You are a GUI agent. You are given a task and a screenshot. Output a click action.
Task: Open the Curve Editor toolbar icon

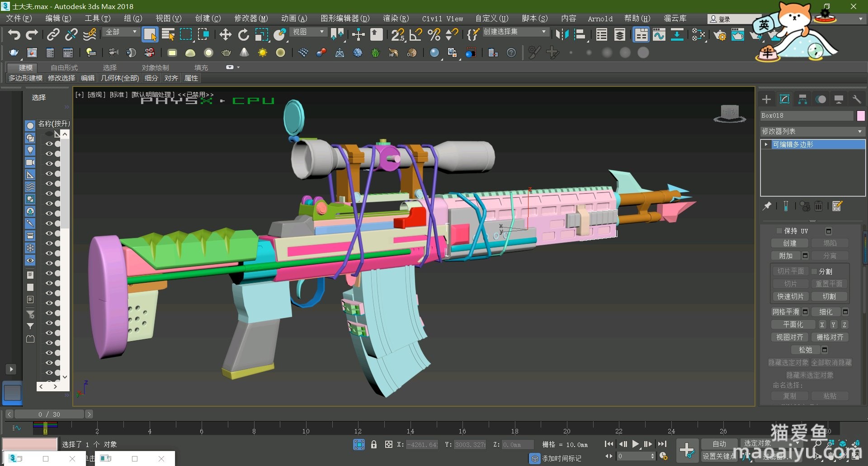click(x=659, y=35)
